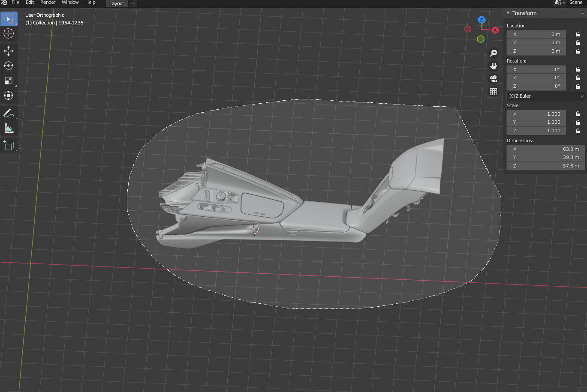Select the Rotate tool
This screenshot has width=587, height=392.
tap(9, 66)
